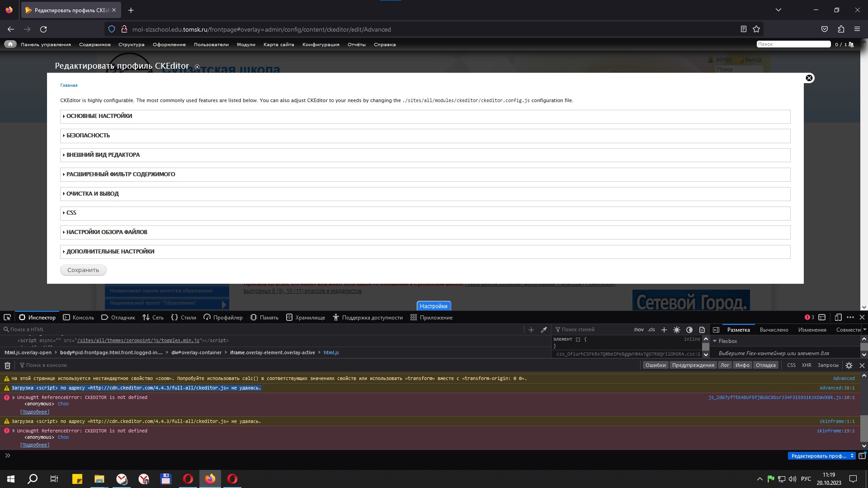
Task: Expand РАСШИРЕННЫЙ ФИЛЬТР СОДЕРЖИМОГО section
Action: pos(120,174)
